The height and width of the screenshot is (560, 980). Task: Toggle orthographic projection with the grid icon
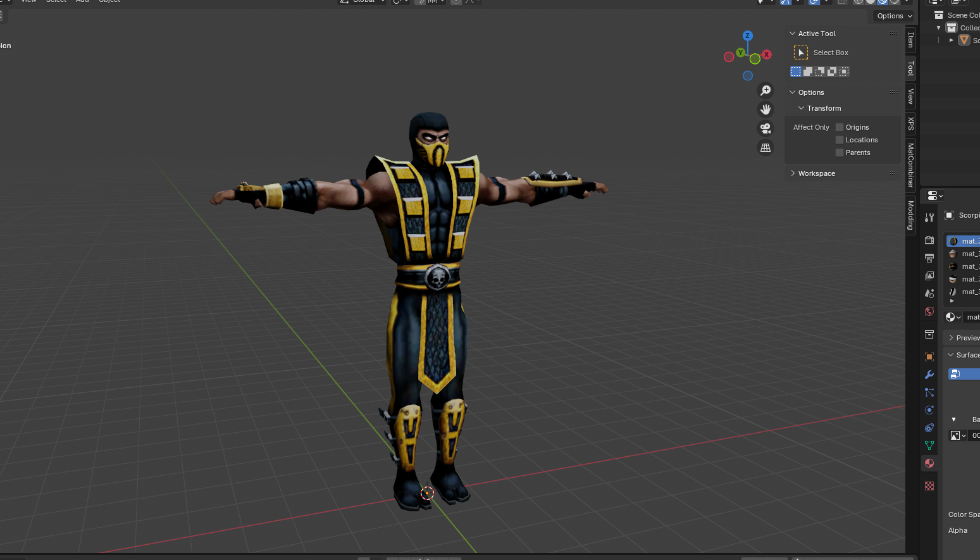[x=766, y=147]
